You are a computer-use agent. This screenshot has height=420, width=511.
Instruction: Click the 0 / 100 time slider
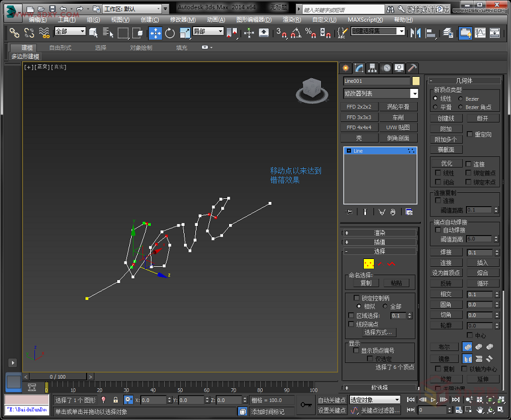58,376
